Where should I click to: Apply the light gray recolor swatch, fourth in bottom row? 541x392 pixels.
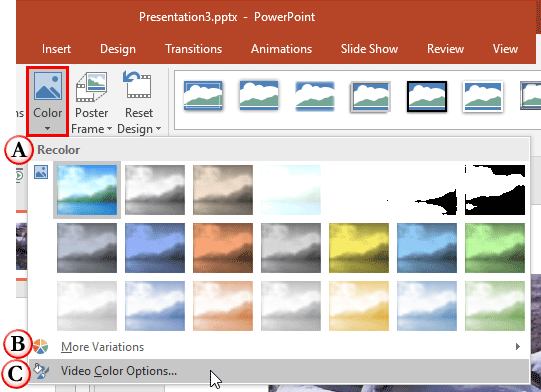[x=291, y=306]
